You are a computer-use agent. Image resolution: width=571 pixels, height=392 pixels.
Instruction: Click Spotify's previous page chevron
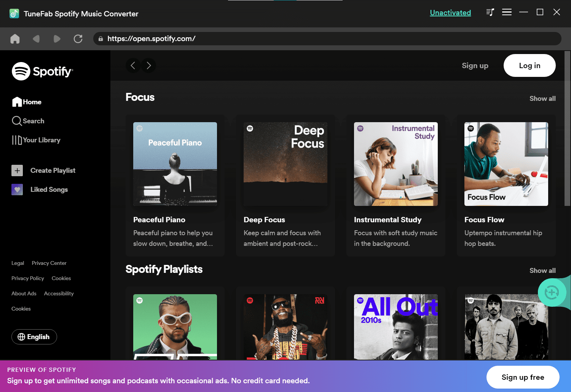click(133, 65)
